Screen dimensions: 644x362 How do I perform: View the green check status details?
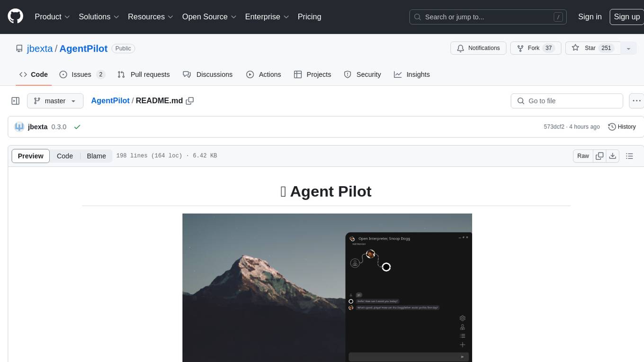coord(77,127)
